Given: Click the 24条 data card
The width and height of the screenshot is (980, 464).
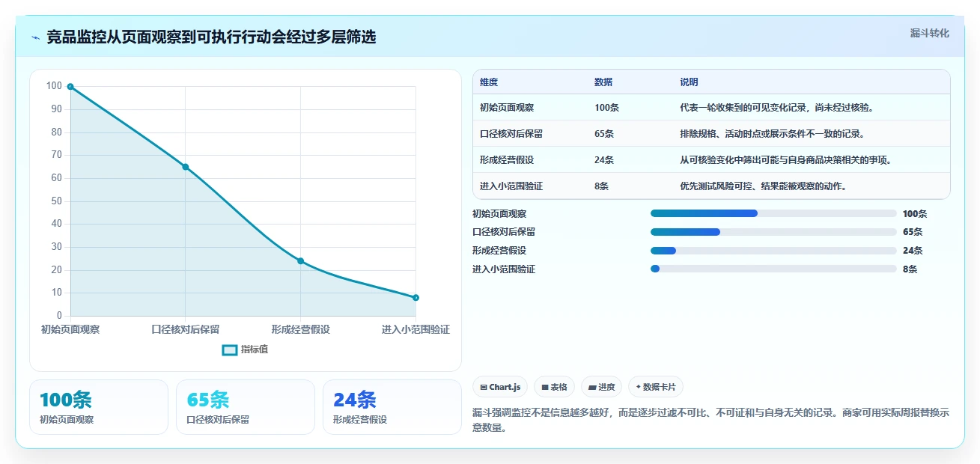Looking at the screenshot, I should pyautogui.click(x=392, y=407).
